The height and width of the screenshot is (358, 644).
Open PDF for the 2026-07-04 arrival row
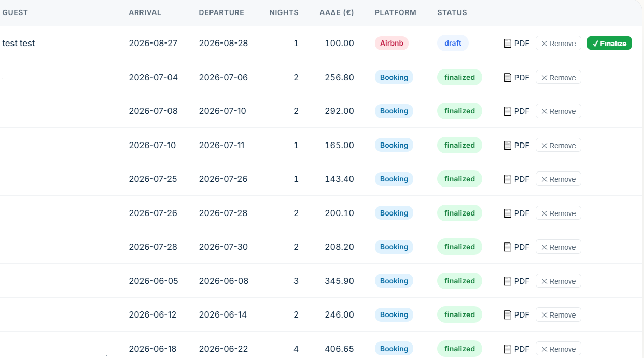[x=516, y=78]
